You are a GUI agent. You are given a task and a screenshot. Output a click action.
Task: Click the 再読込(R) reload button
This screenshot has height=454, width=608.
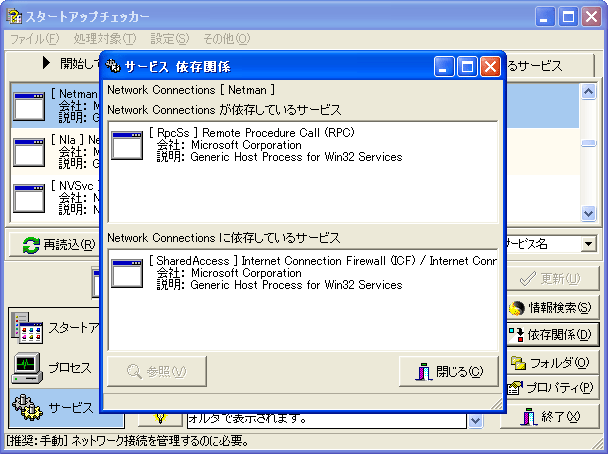click(54, 245)
